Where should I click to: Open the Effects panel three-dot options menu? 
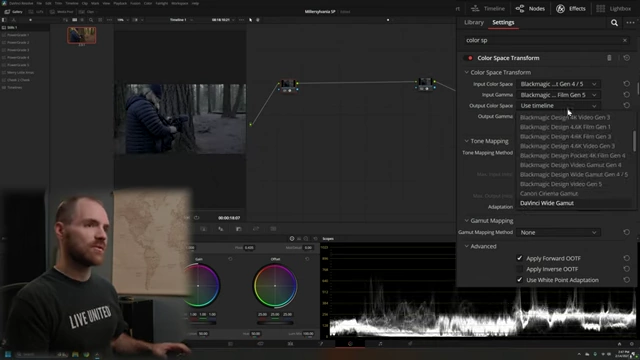(631, 23)
